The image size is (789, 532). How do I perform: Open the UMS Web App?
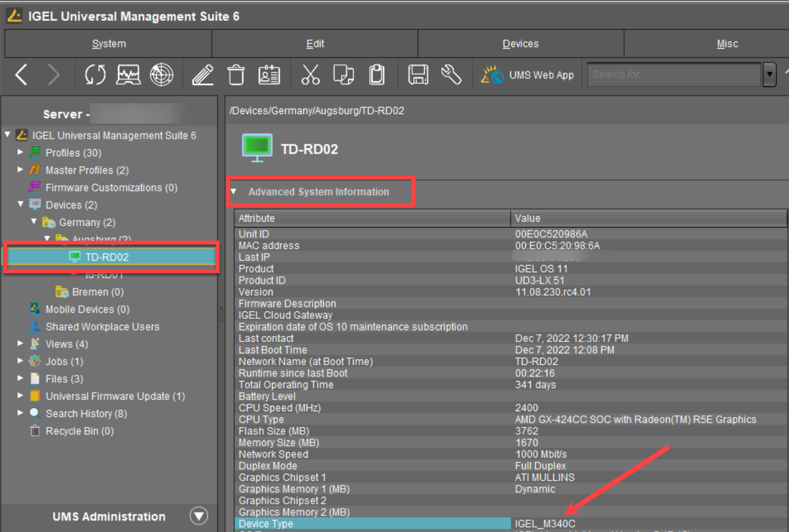[528, 75]
